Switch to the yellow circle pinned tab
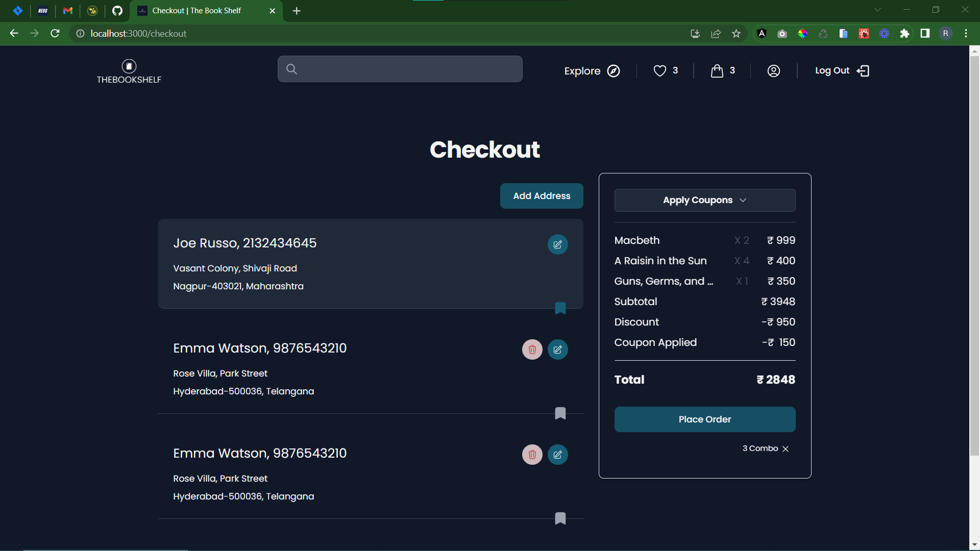This screenshot has width=980, height=551. (x=92, y=11)
